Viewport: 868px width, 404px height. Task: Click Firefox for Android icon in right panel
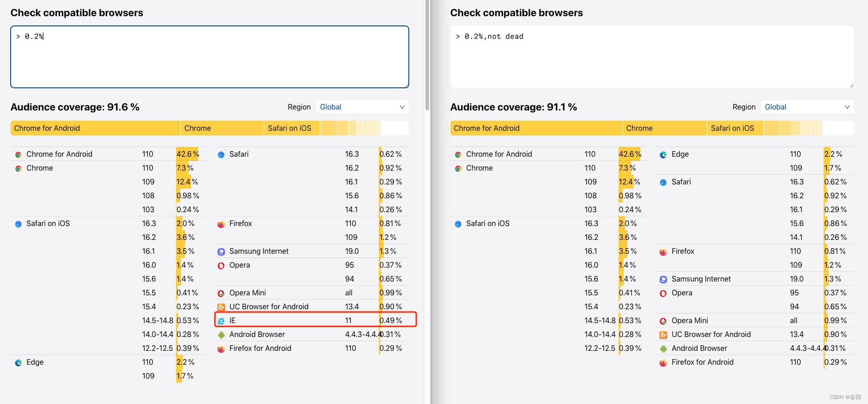point(663,363)
